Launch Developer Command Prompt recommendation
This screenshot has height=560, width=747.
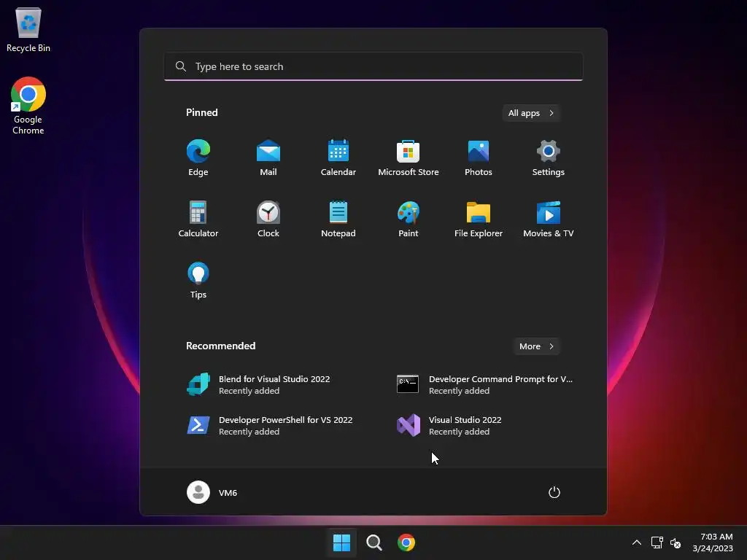point(484,385)
